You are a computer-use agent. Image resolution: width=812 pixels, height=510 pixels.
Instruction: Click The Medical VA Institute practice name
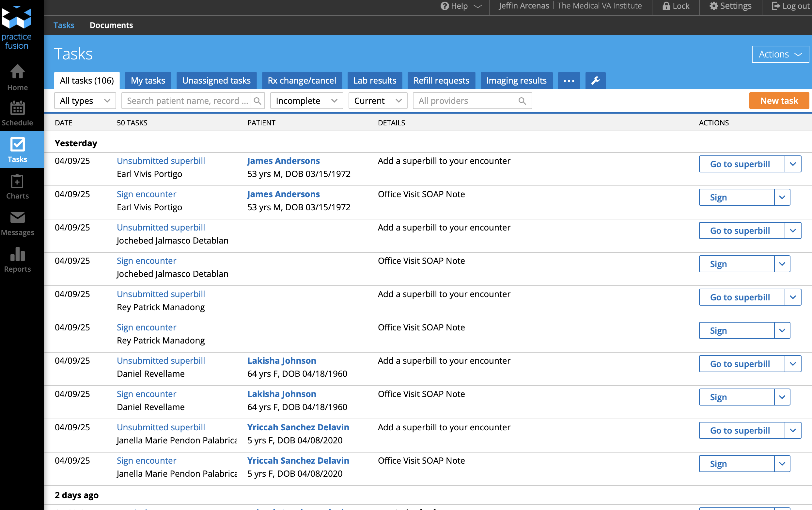coord(599,6)
